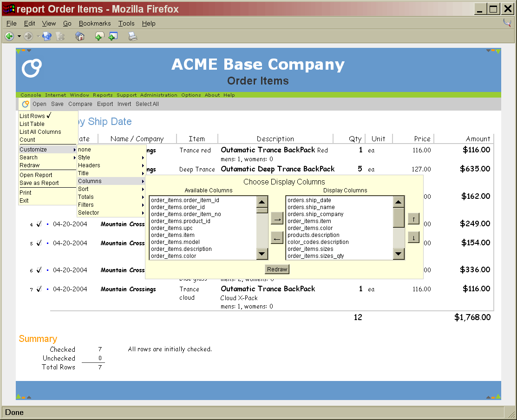Click the ACME logo in the blue header
Viewport: 517px width, 420px height.
pyautogui.click(x=32, y=68)
